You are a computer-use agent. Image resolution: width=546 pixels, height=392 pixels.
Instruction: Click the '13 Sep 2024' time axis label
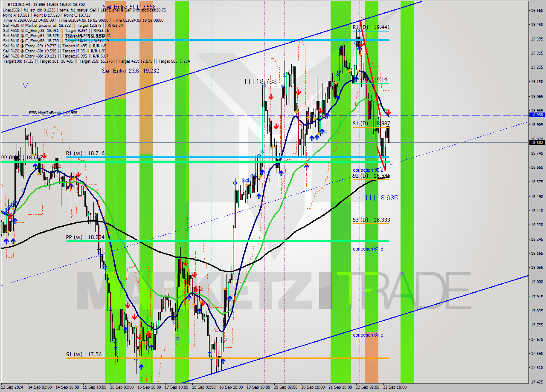[x=12, y=387]
